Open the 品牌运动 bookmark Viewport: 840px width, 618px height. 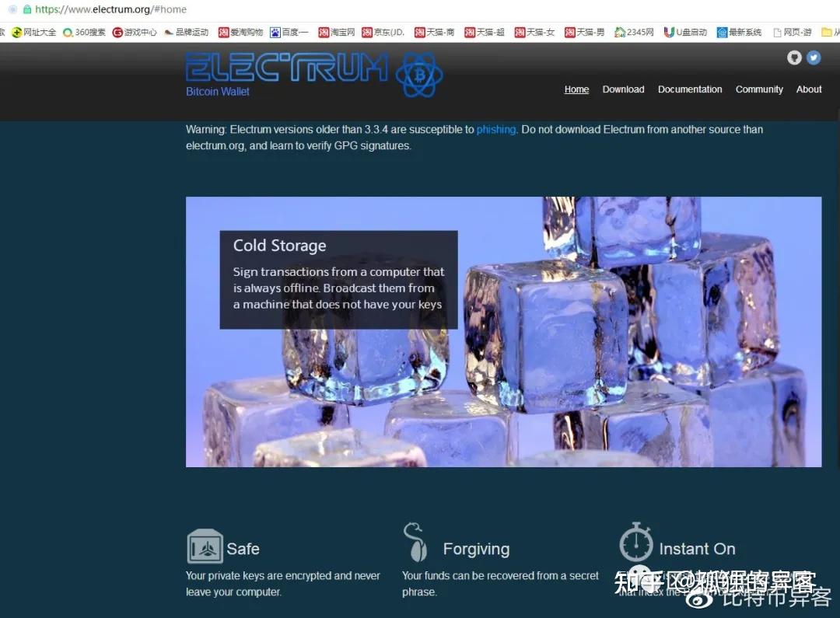(186, 32)
